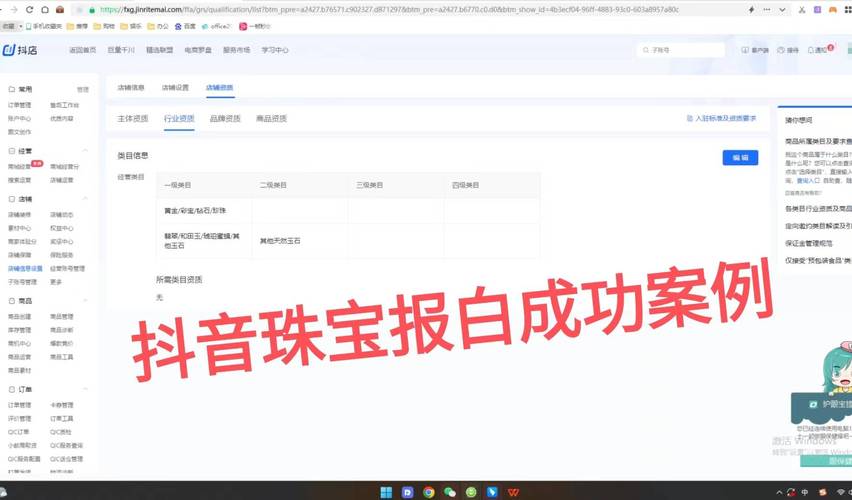Show hidden system tray icons chevron
The width and height of the screenshot is (852, 500).
[779, 492]
